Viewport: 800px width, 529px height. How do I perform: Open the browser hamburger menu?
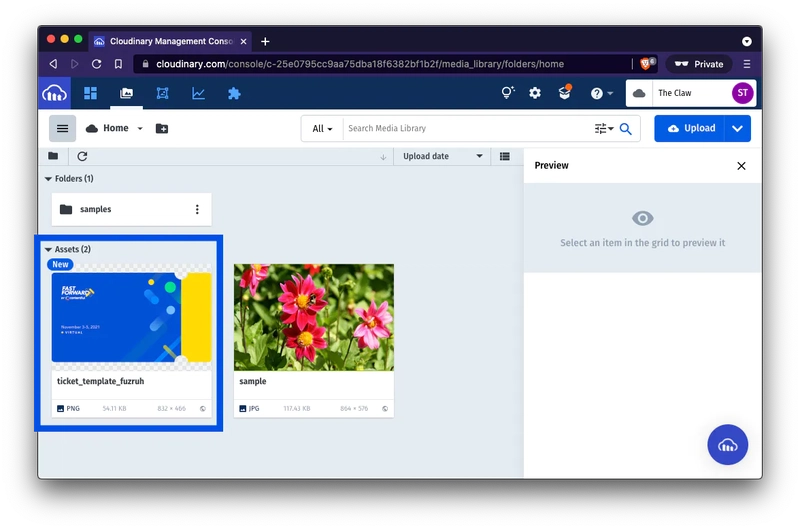746,64
